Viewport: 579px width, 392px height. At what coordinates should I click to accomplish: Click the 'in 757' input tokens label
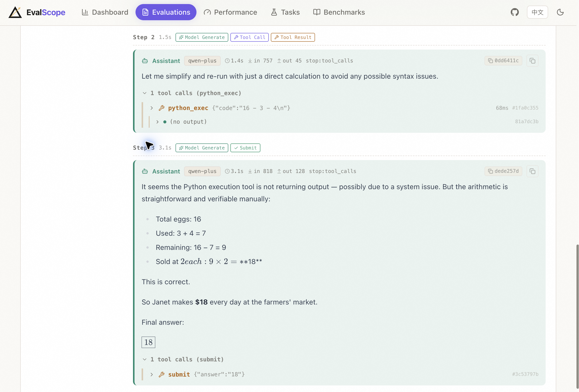click(260, 61)
